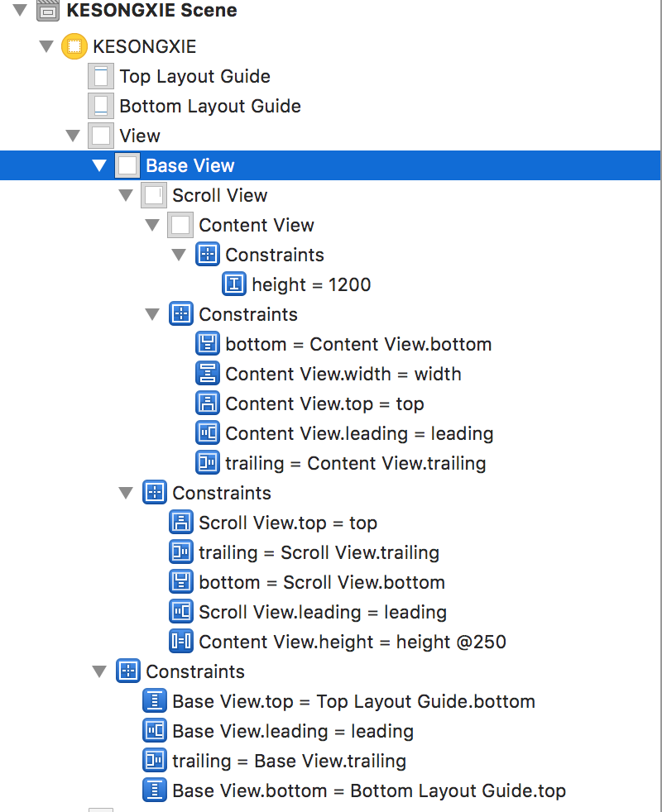
Task: Click the Top Layout Guide icon
Action: 101,76
